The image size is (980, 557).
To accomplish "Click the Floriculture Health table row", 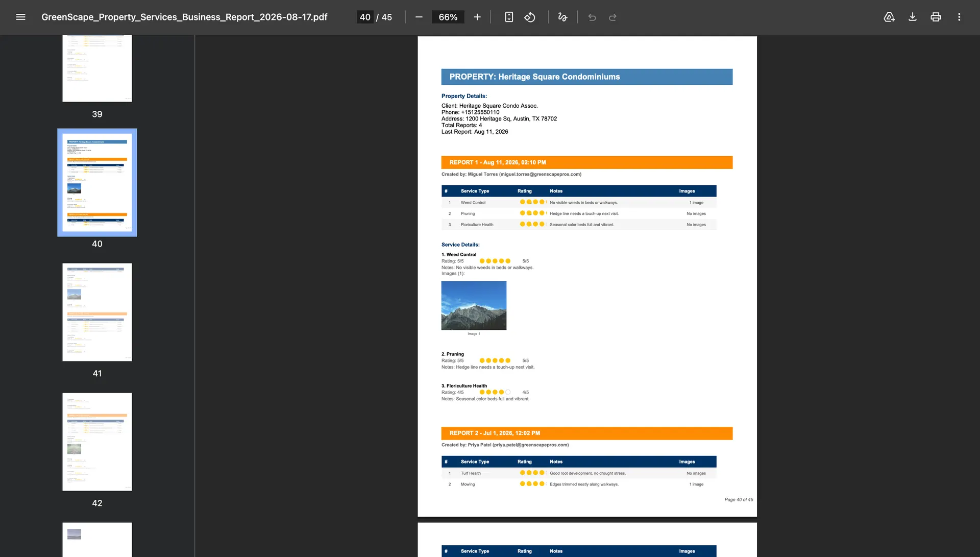I will point(579,225).
